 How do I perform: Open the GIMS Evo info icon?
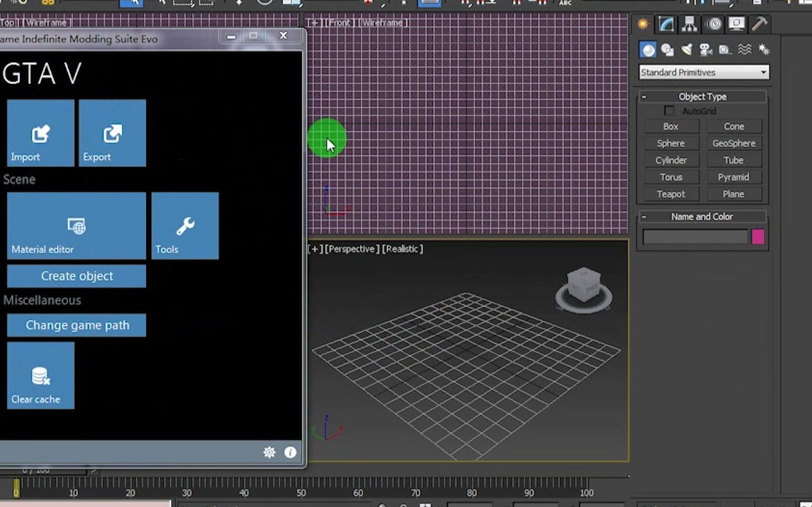click(x=290, y=452)
